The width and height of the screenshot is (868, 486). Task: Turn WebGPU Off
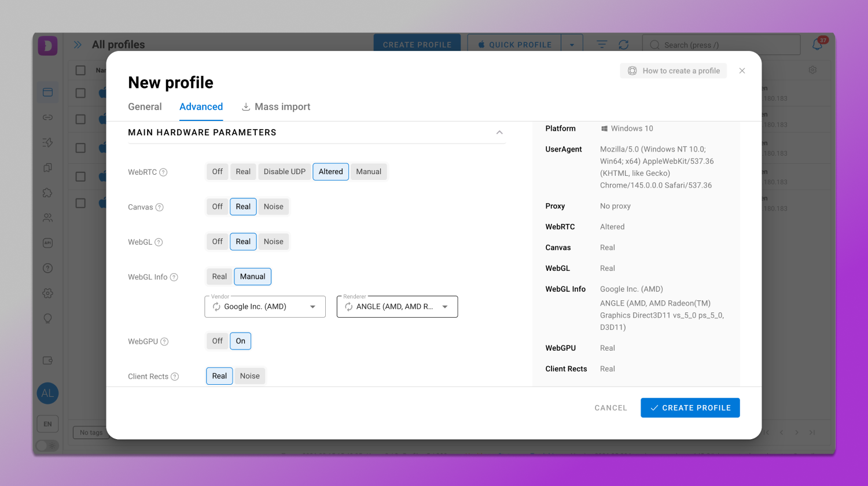217,341
